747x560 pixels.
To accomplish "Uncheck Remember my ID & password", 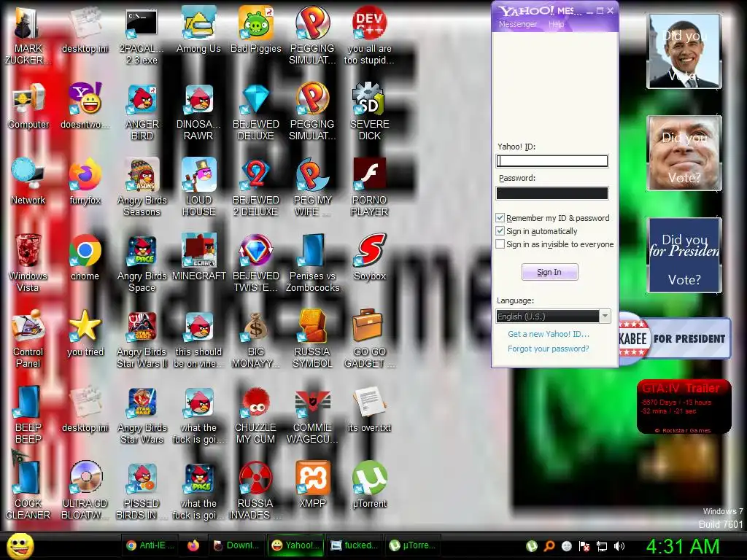I will 500,218.
